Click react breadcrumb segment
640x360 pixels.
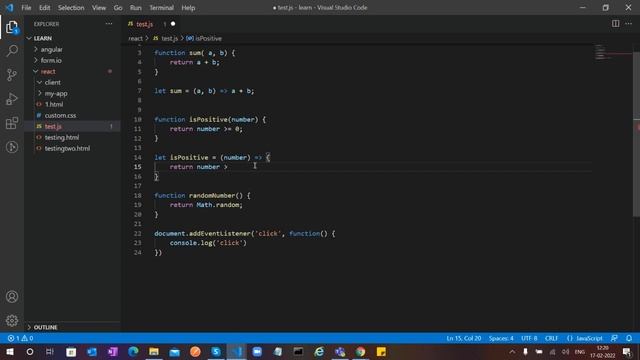[x=135, y=38]
